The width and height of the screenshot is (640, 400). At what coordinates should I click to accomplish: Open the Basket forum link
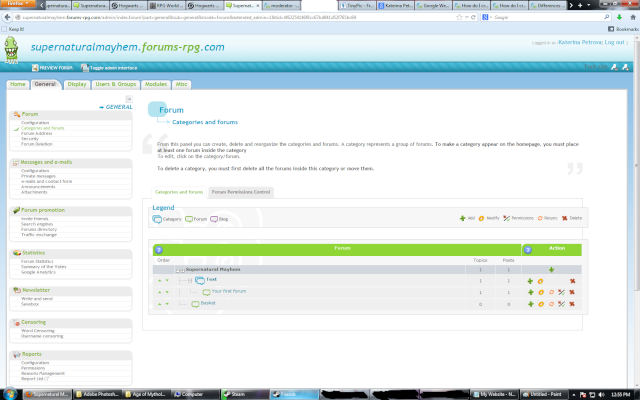pos(208,303)
